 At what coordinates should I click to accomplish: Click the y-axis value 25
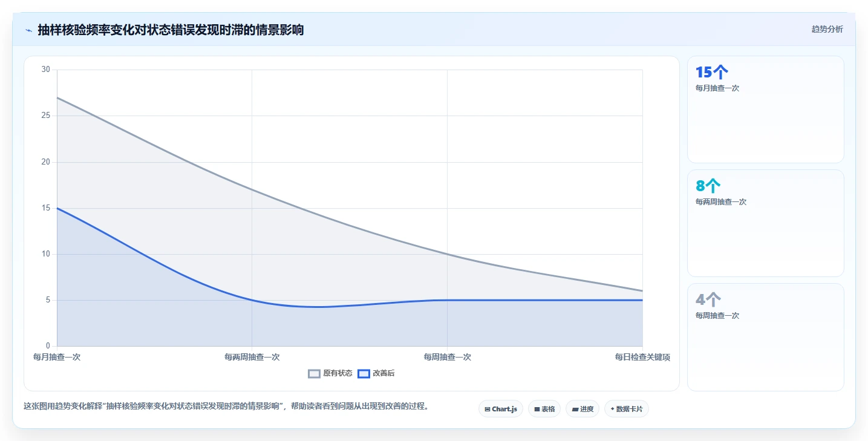click(46, 116)
